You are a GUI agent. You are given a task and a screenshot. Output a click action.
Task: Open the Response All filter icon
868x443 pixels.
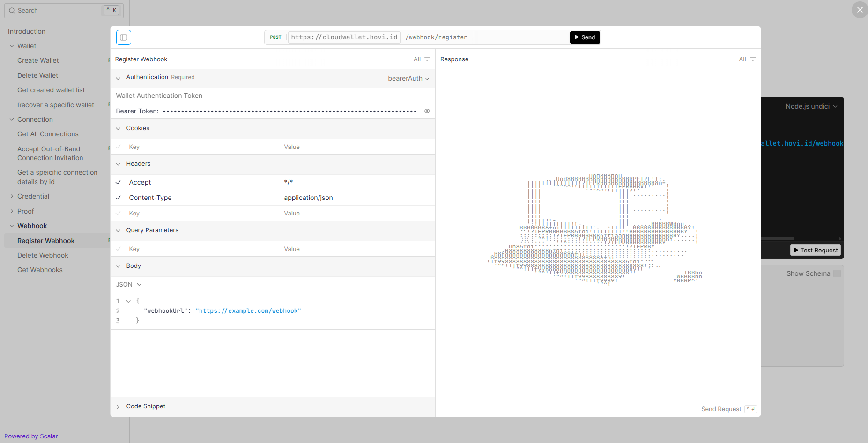752,59
